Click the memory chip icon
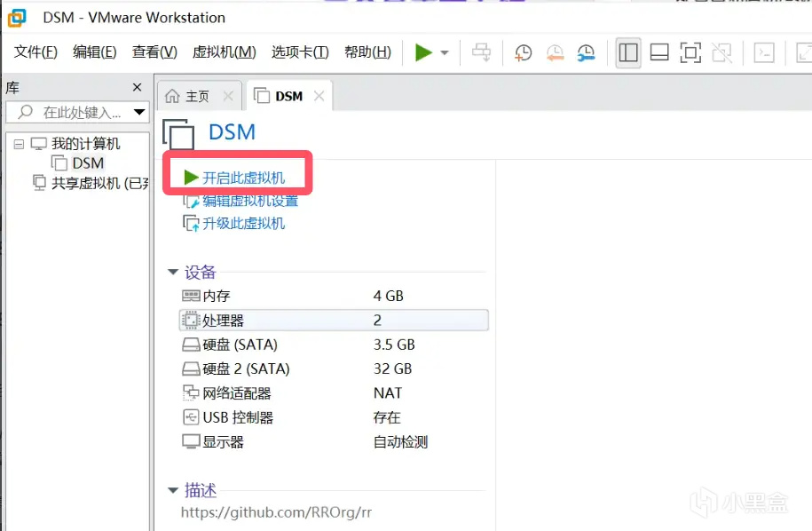 (191, 296)
